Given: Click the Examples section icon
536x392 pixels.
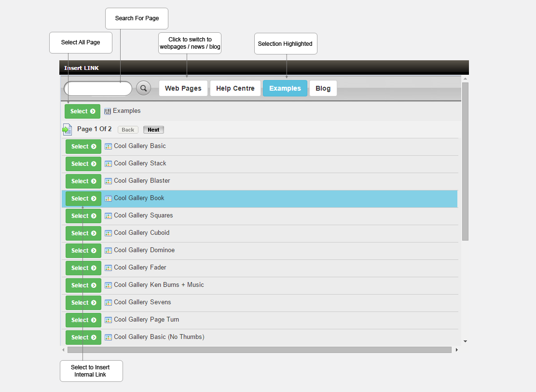Looking at the screenshot, I should coord(108,111).
